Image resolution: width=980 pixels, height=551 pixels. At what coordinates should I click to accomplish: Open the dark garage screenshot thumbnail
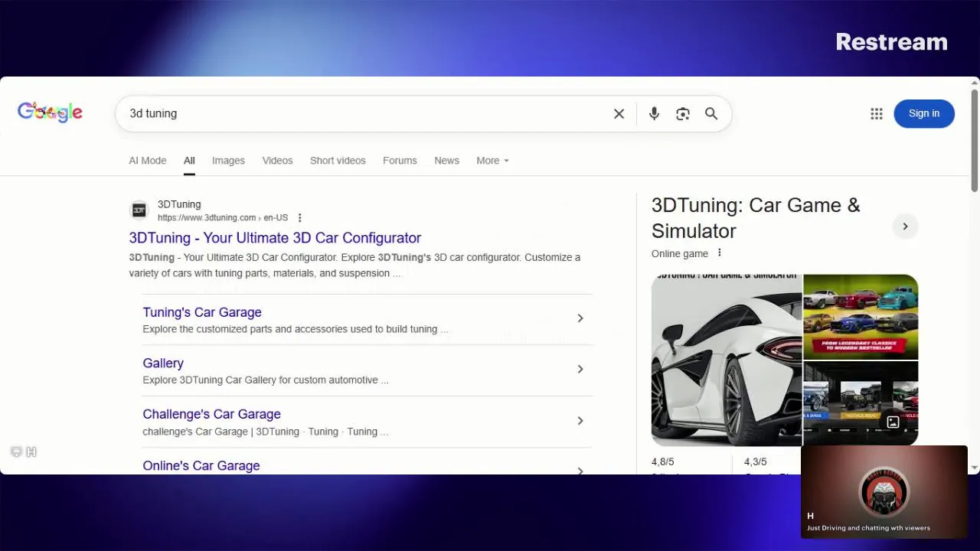click(861, 403)
